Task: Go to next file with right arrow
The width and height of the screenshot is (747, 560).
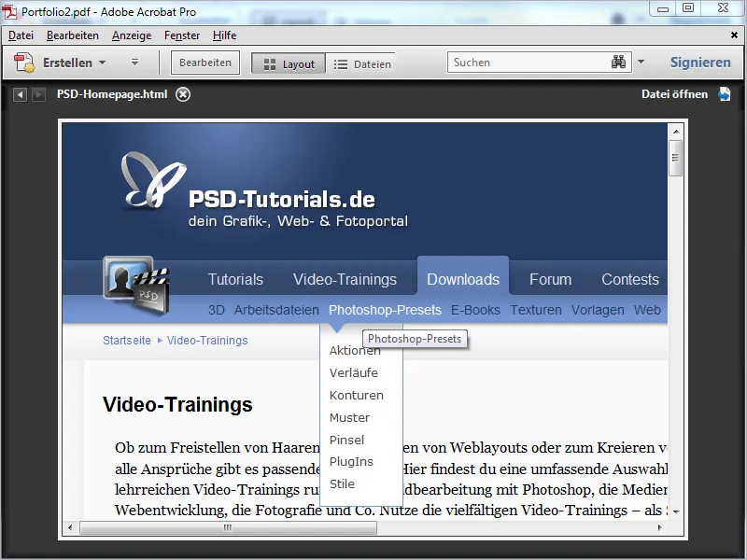Action: coord(38,95)
